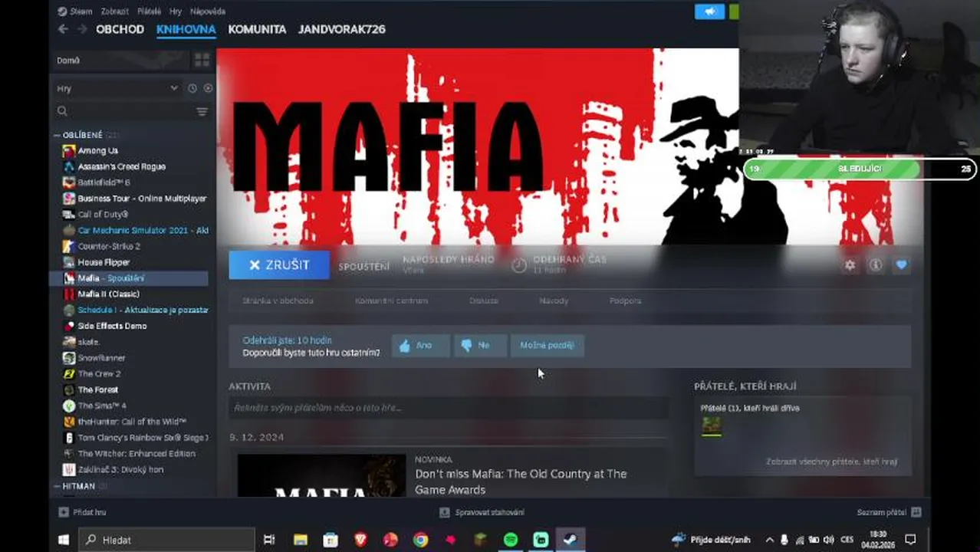The height and width of the screenshot is (552, 980).
Task: Toggle Mafia favorite heart icon
Action: 901,264
